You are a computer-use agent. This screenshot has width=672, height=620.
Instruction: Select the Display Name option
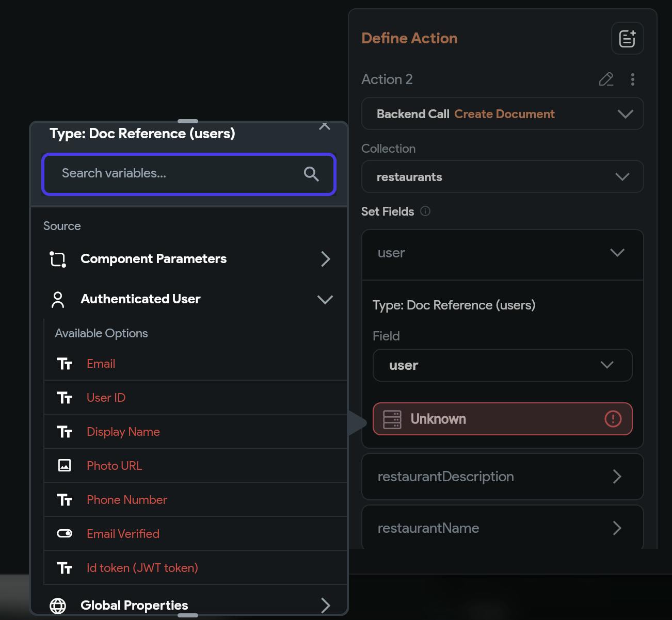tap(196, 432)
